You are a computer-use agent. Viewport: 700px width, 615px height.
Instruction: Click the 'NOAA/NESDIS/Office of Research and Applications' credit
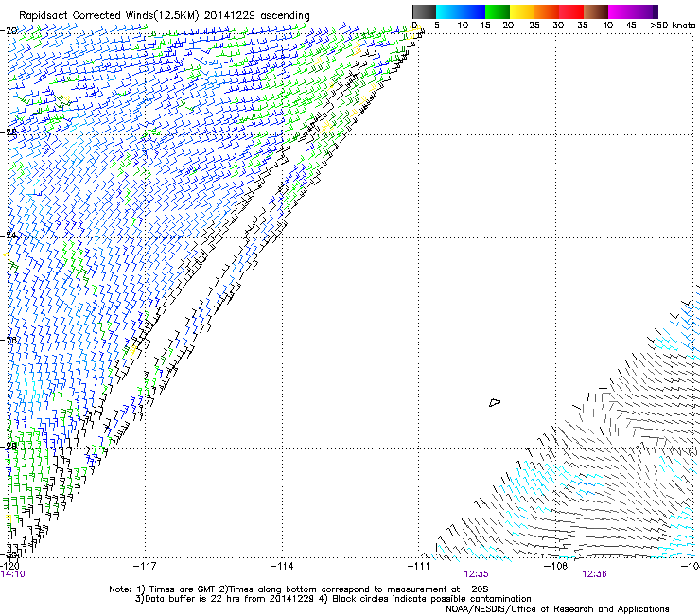pos(557,608)
